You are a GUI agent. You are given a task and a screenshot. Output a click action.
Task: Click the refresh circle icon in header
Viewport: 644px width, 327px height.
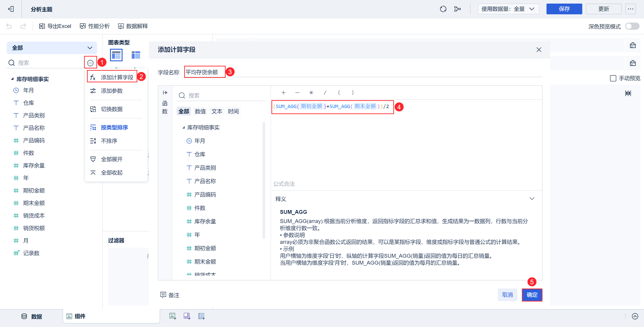pyautogui.click(x=443, y=9)
